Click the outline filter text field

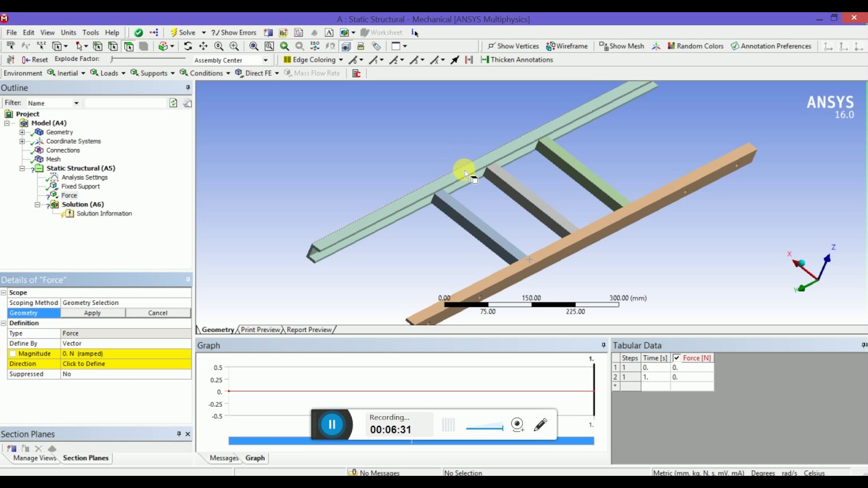(x=125, y=103)
